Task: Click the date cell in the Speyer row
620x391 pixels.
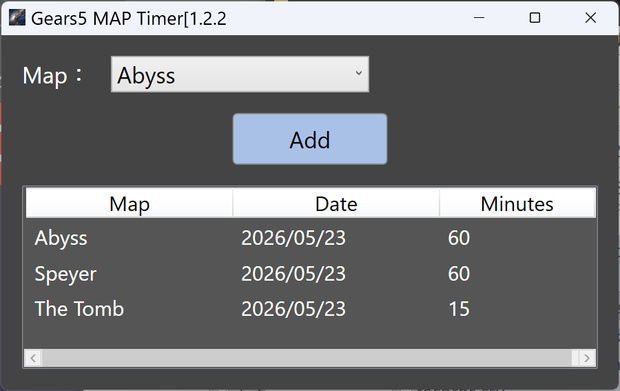Action: point(293,274)
